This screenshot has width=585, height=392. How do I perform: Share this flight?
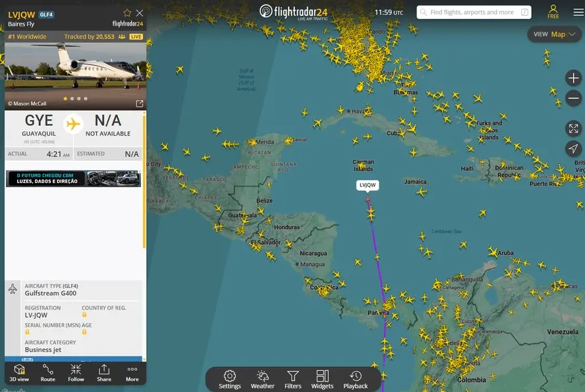104,373
